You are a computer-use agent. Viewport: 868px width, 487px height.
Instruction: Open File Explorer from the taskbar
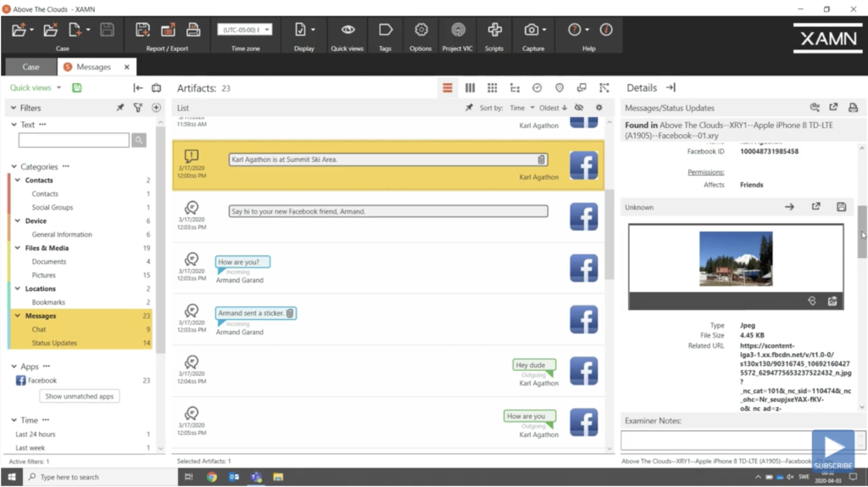pos(278,477)
